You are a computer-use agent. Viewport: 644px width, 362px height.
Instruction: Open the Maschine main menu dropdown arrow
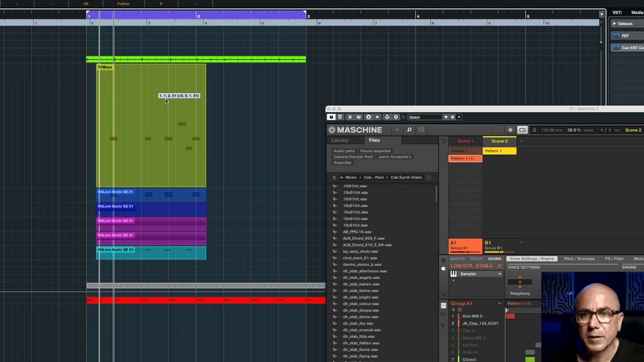396,130
